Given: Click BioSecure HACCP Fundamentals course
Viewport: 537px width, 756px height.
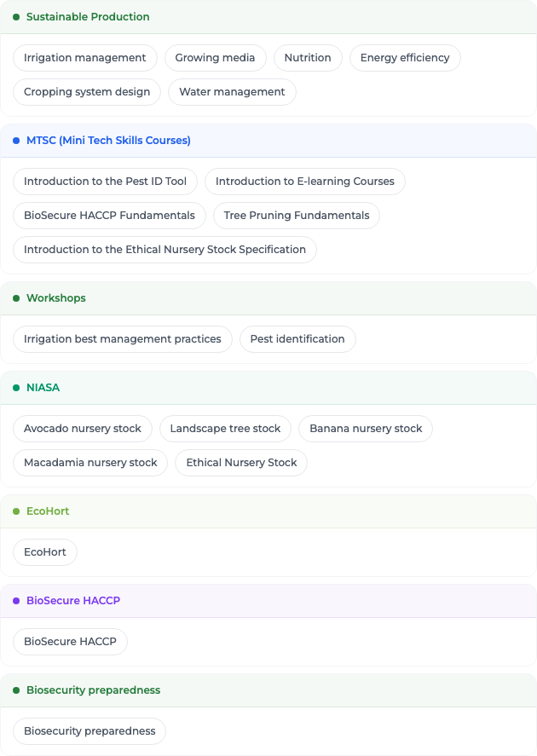Looking at the screenshot, I should click(109, 216).
